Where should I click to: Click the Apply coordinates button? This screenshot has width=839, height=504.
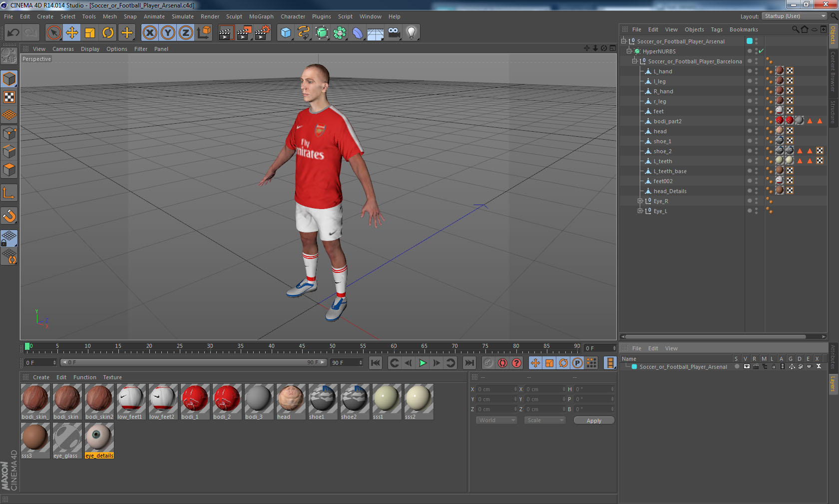tap(594, 421)
